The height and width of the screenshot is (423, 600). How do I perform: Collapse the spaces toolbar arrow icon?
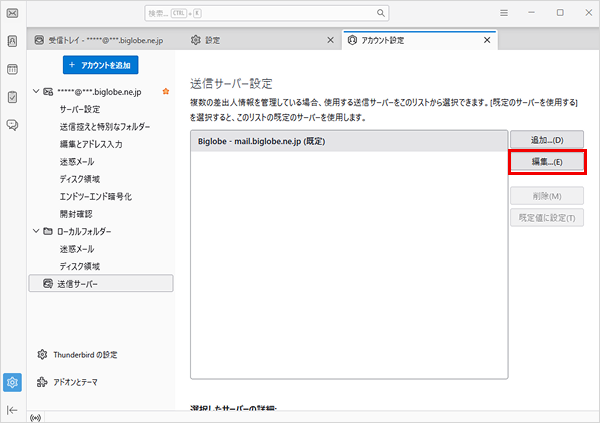click(x=12, y=410)
